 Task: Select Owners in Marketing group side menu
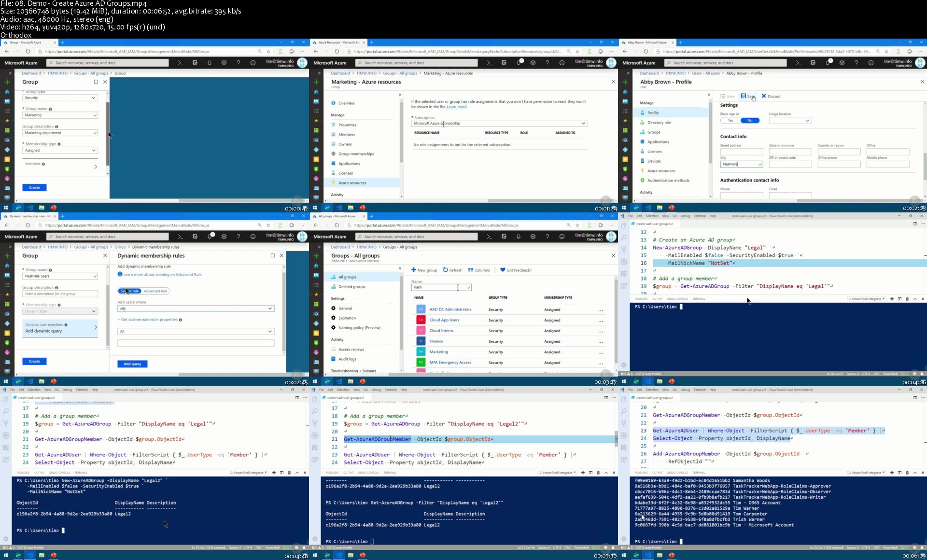(x=345, y=144)
